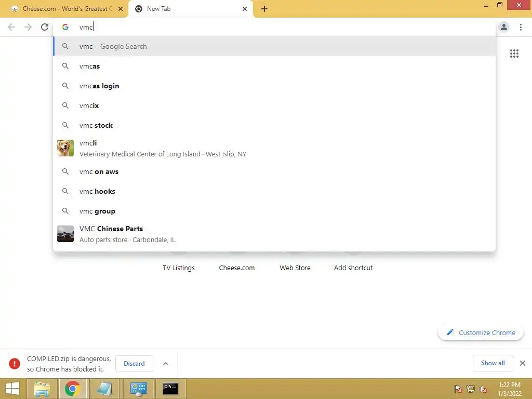532x399 pixels.
Task: Open a new tab with plus button
Action: click(x=264, y=9)
